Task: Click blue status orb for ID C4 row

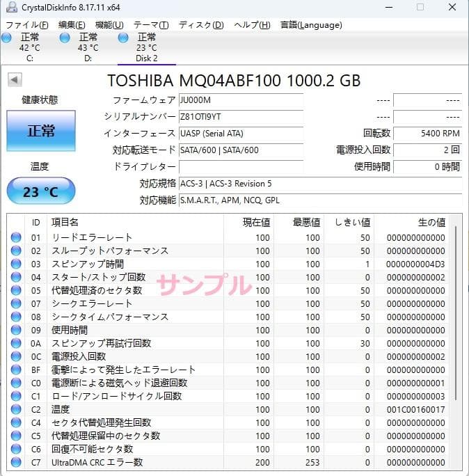Action: [x=16, y=422]
